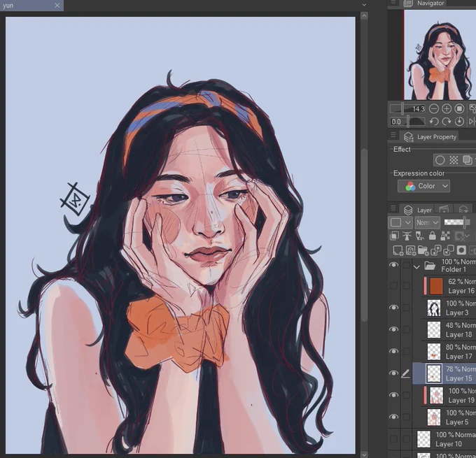Hide Layer 5 with its eye
The width and height of the screenshot is (476, 458).
pos(393,417)
